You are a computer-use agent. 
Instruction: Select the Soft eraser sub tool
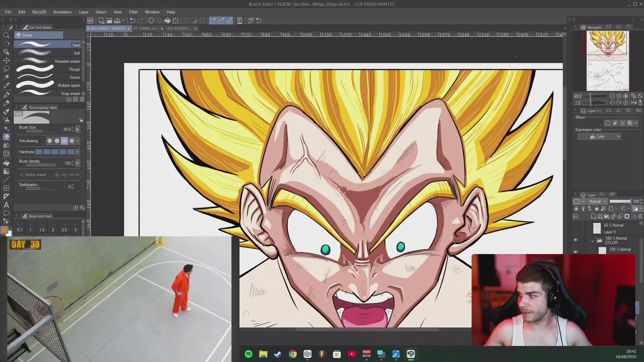(48, 53)
